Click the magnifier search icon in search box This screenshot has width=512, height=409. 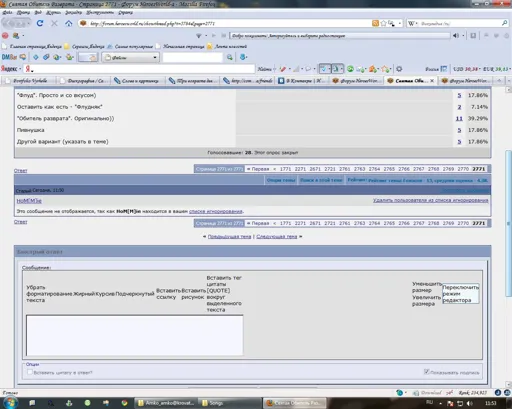click(x=504, y=23)
